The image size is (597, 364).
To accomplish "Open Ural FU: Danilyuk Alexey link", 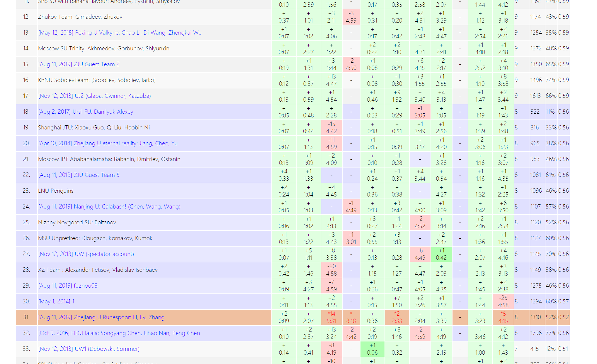I will tap(86, 112).
